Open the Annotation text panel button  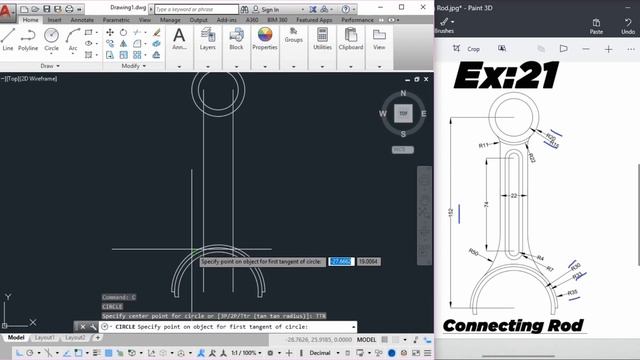(179, 39)
